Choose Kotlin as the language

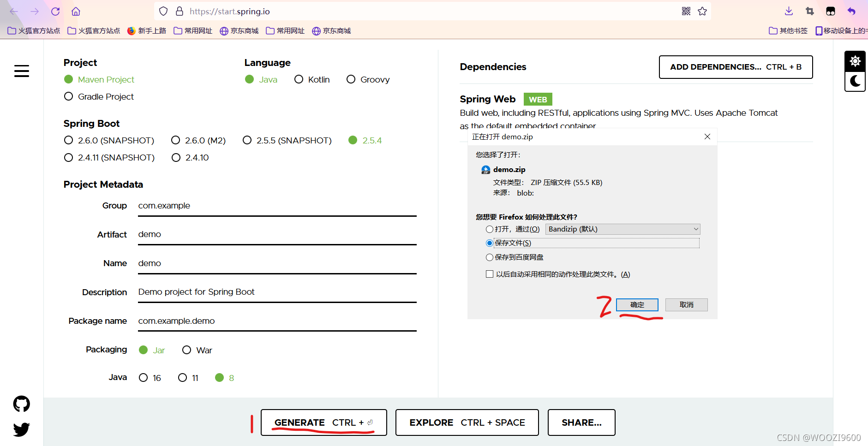(x=312, y=79)
